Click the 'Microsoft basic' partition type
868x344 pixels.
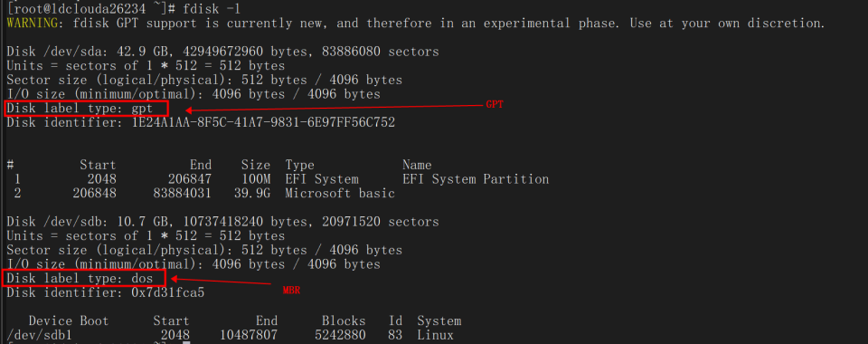pyautogui.click(x=340, y=194)
